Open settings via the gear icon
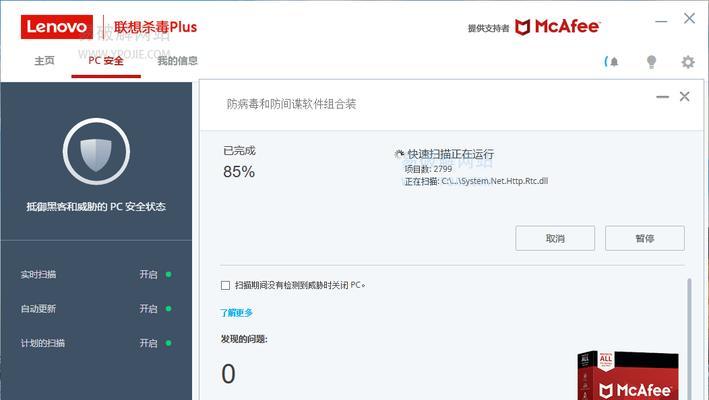The height and width of the screenshot is (400, 709). point(688,61)
